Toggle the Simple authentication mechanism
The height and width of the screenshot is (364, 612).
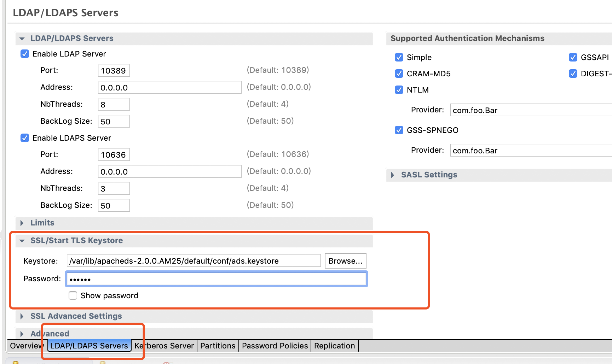pos(399,57)
